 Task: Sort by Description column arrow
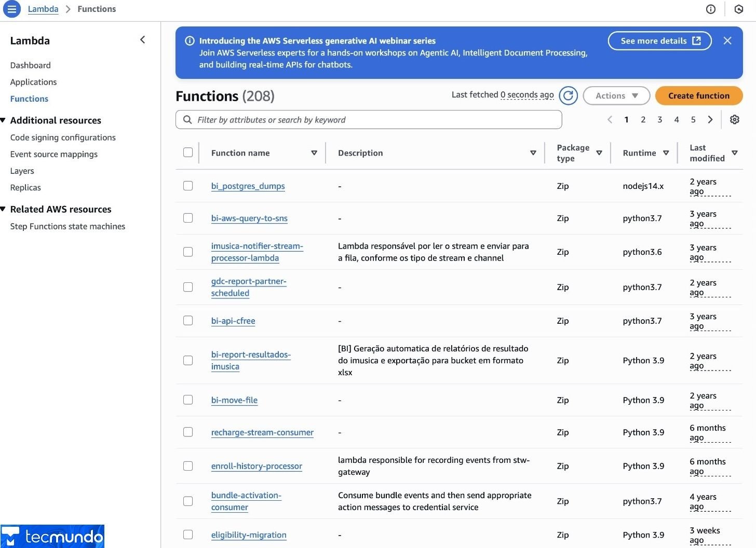coord(533,153)
